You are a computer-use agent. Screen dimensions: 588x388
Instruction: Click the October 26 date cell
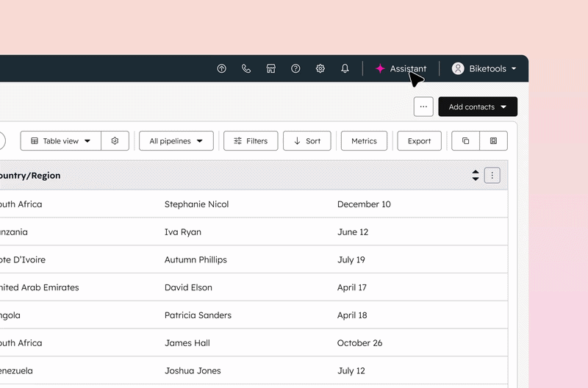tap(359, 343)
